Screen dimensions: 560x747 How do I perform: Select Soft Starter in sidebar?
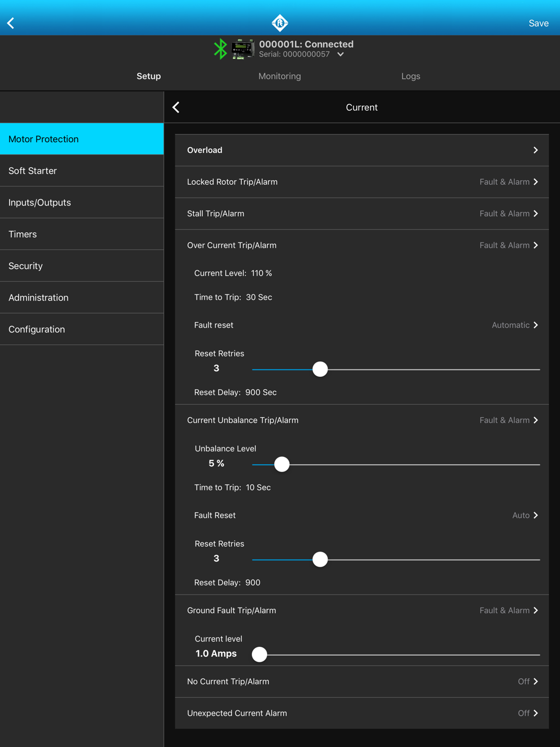tap(82, 171)
